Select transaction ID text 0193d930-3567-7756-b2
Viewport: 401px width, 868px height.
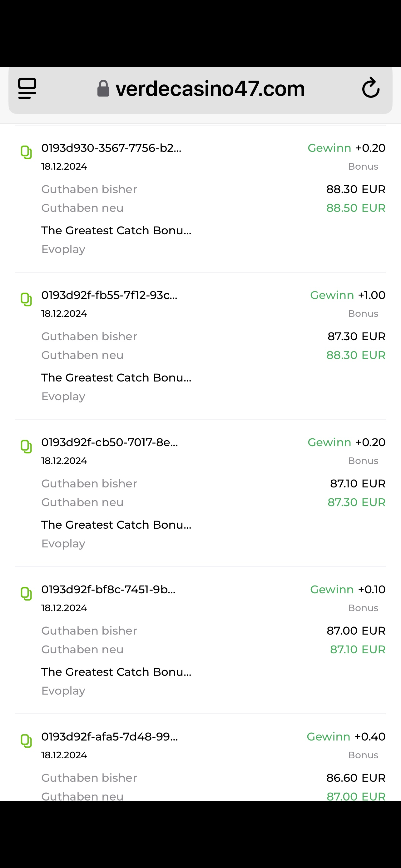pyautogui.click(x=111, y=148)
